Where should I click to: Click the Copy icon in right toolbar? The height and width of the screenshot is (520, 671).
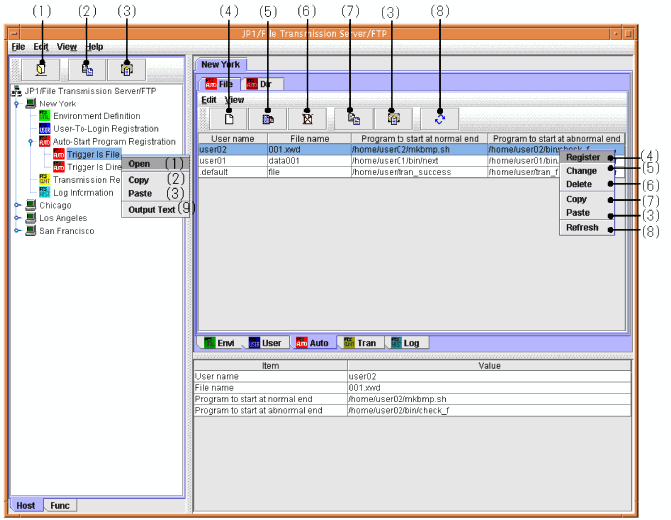point(353,118)
